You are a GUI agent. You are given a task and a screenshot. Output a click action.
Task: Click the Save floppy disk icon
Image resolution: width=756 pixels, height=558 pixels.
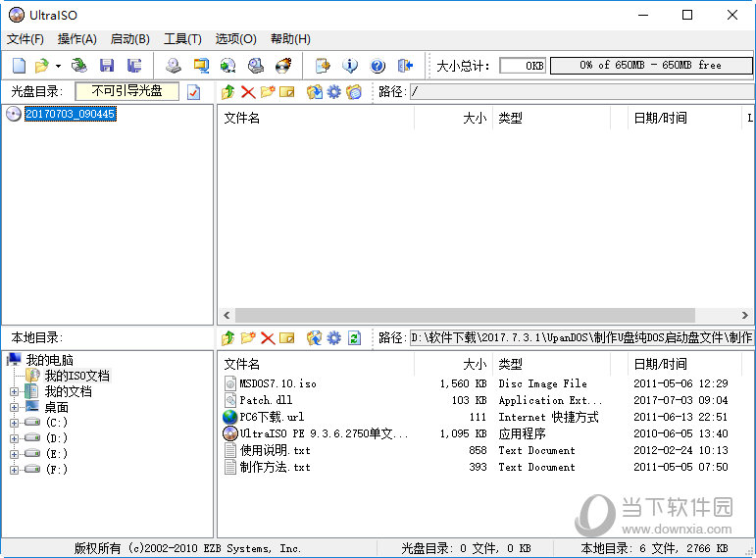(107, 66)
